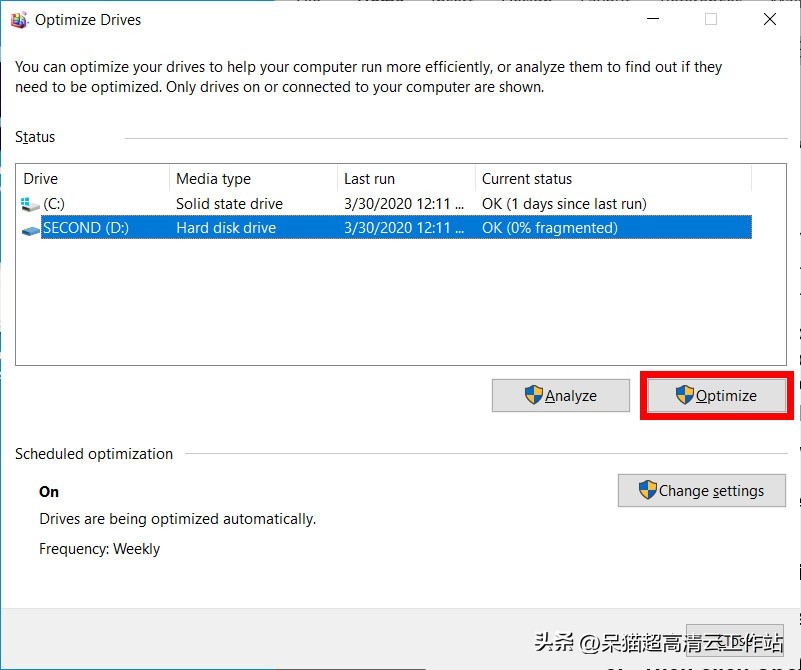
Task: Click the 'Hard disk drive' cell
Action: (x=226, y=228)
